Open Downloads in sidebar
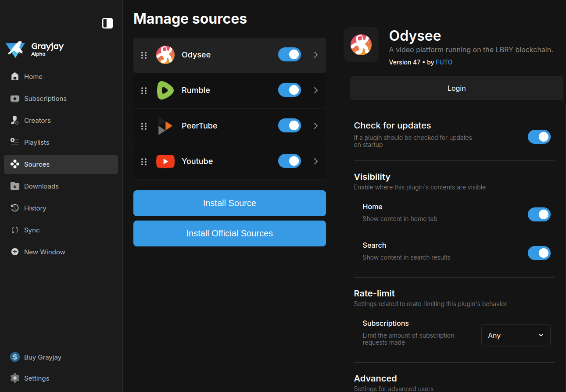 pyautogui.click(x=61, y=186)
